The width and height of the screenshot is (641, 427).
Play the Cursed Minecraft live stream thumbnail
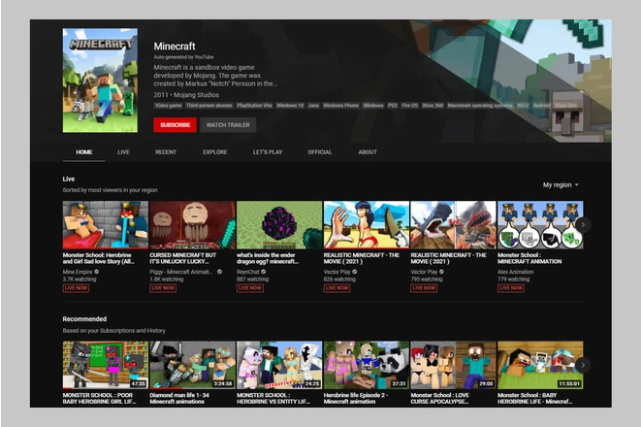pyautogui.click(x=192, y=225)
